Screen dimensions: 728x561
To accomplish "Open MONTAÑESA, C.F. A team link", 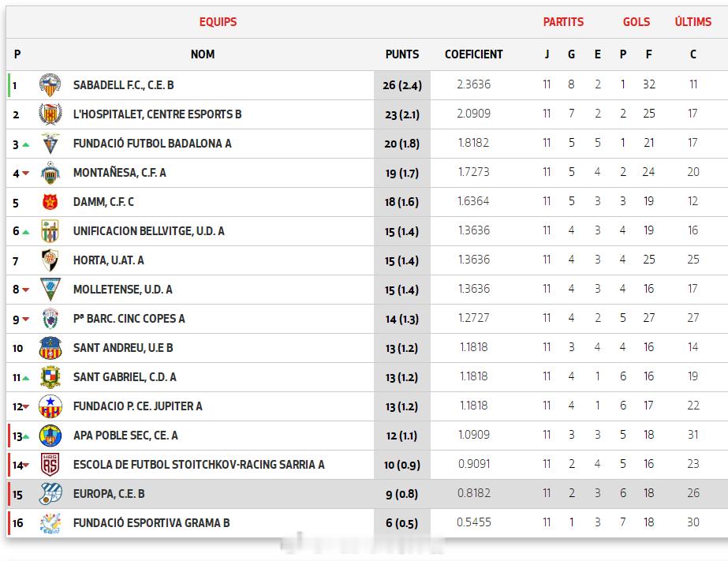I will click(x=119, y=173).
